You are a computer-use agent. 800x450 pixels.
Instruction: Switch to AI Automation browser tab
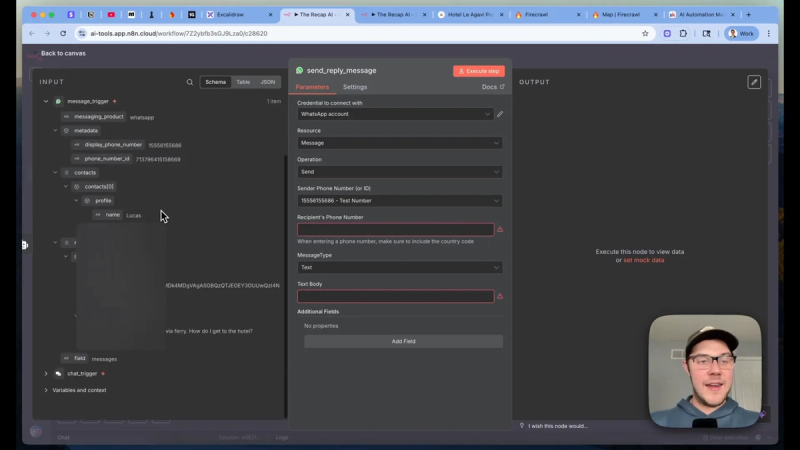point(702,15)
